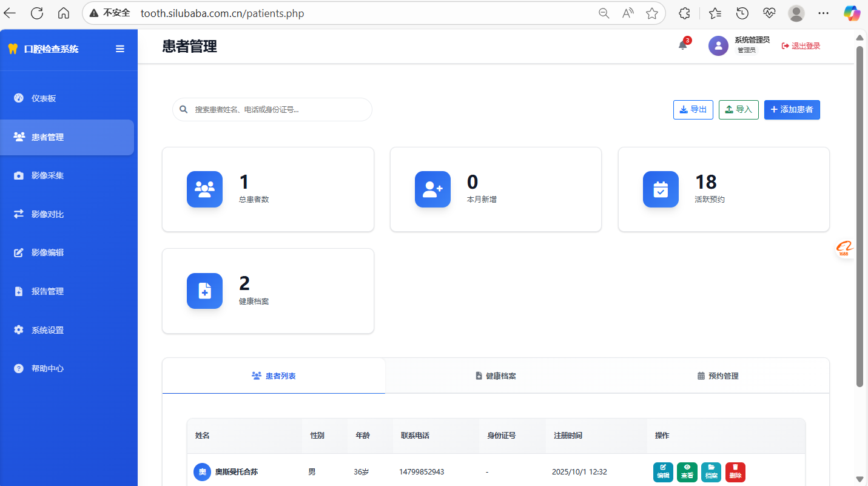
Task: Click the 帮助中心 help icon
Action: click(x=18, y=368)
